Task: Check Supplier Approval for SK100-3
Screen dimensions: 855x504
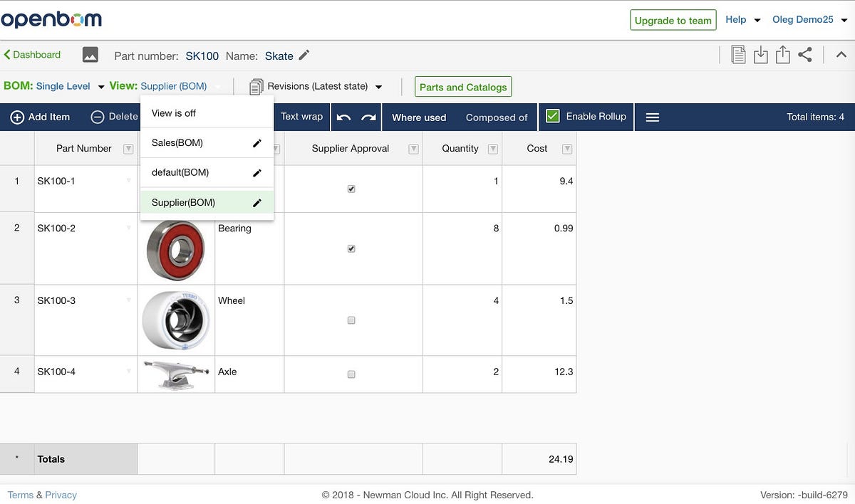Action: coord(351,320)
